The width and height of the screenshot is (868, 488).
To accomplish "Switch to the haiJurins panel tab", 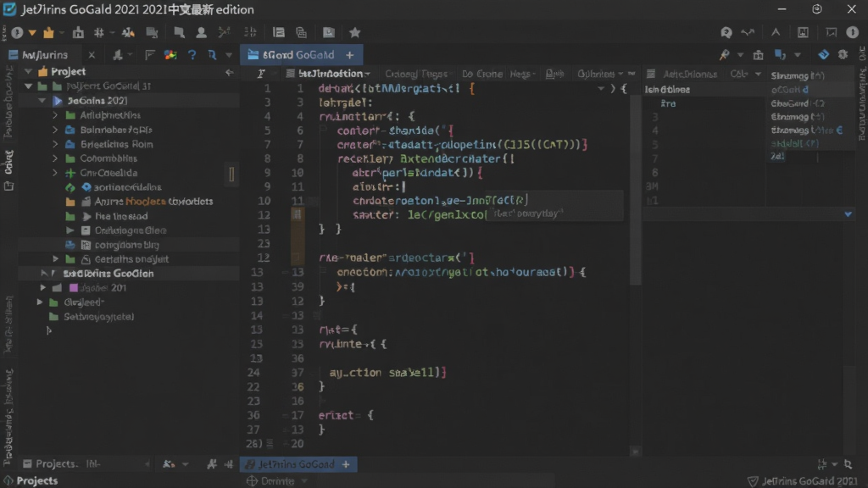I will click(x=45, y=55).
